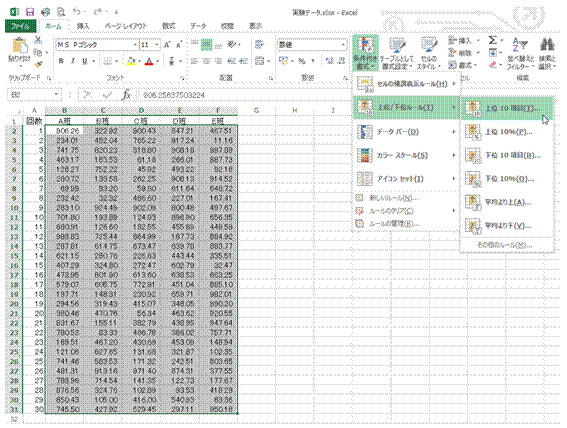
Task: Click the Fill Color bucket icon
Action: click(131, 61)
